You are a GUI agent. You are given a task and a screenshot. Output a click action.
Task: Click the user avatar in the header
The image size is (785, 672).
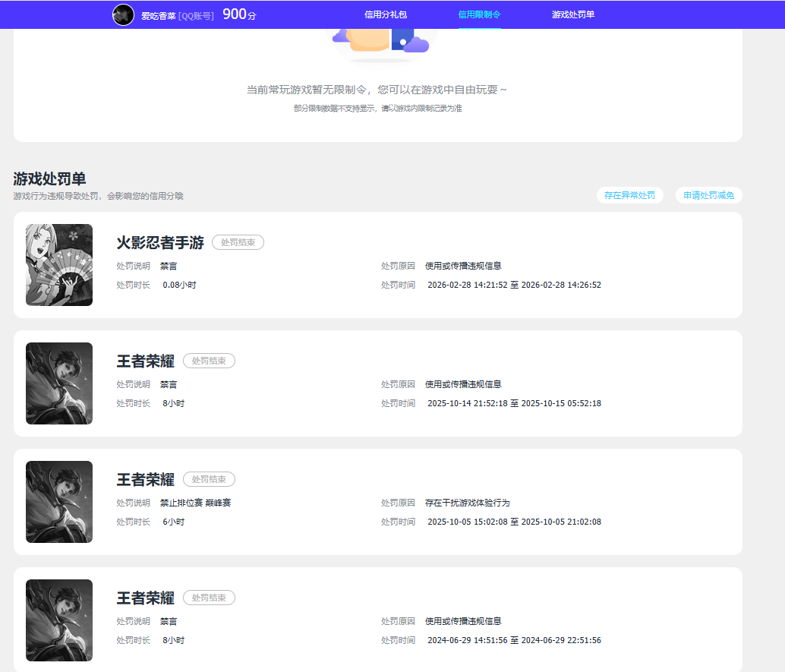pos(123,14)
